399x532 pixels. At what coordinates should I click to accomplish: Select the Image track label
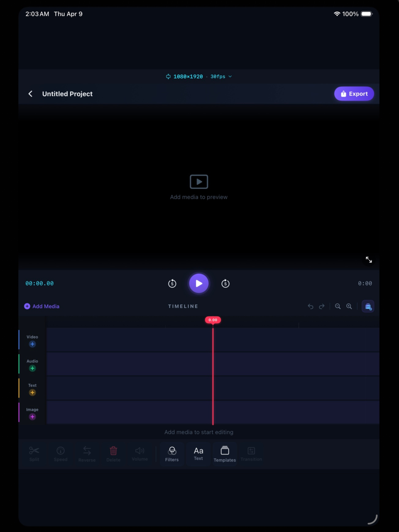[x=32, y=409]
